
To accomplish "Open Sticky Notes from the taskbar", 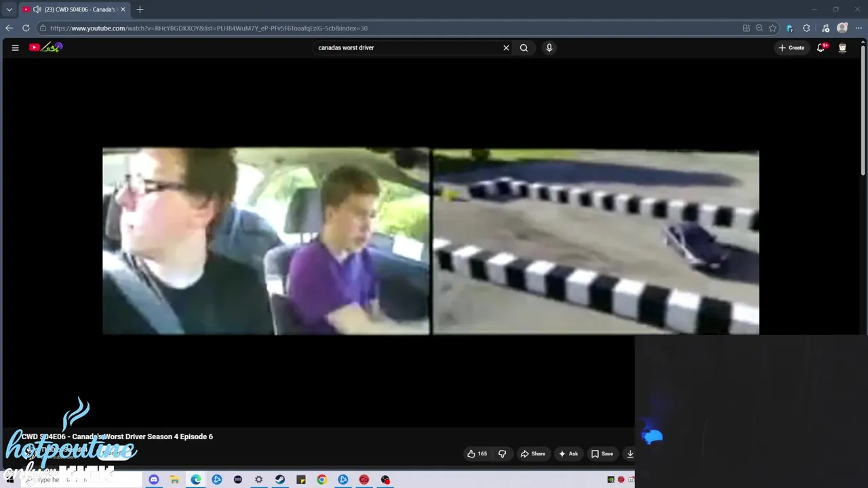I will [300, 480].
